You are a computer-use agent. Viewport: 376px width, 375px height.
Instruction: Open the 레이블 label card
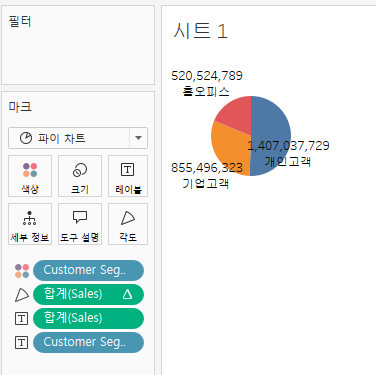[128, 176]
